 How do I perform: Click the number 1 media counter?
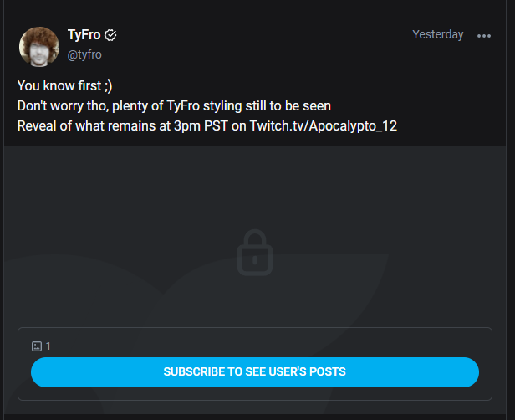48,346
